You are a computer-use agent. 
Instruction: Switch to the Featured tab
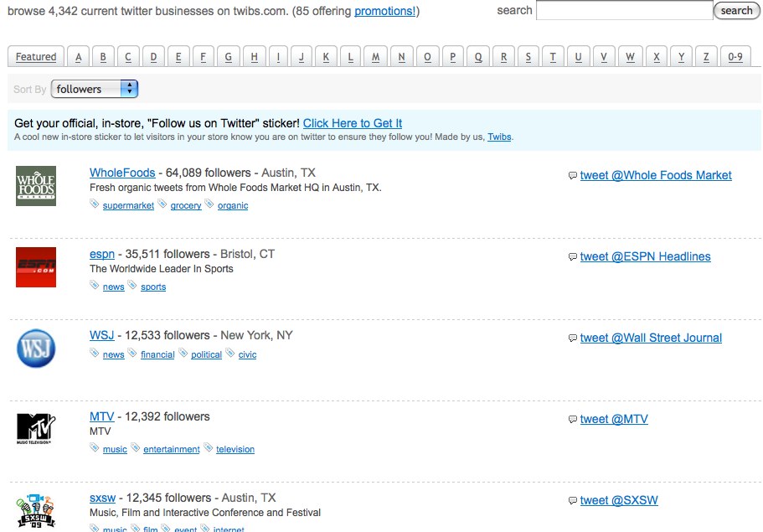[x=36, y=57]
